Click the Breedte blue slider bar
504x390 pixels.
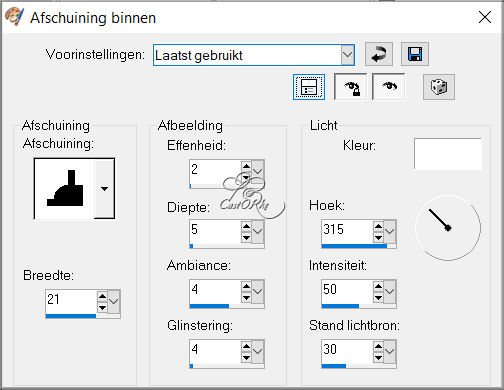coord(71,316)
